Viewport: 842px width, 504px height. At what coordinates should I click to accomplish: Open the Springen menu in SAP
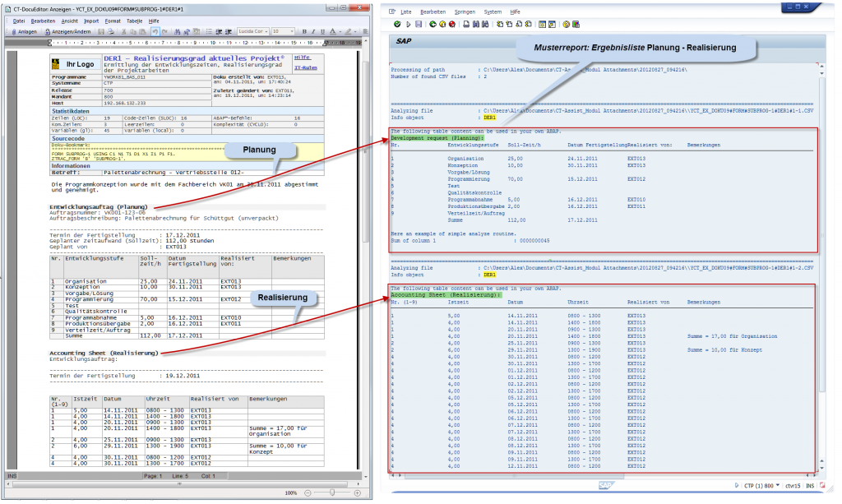(465, 12)
